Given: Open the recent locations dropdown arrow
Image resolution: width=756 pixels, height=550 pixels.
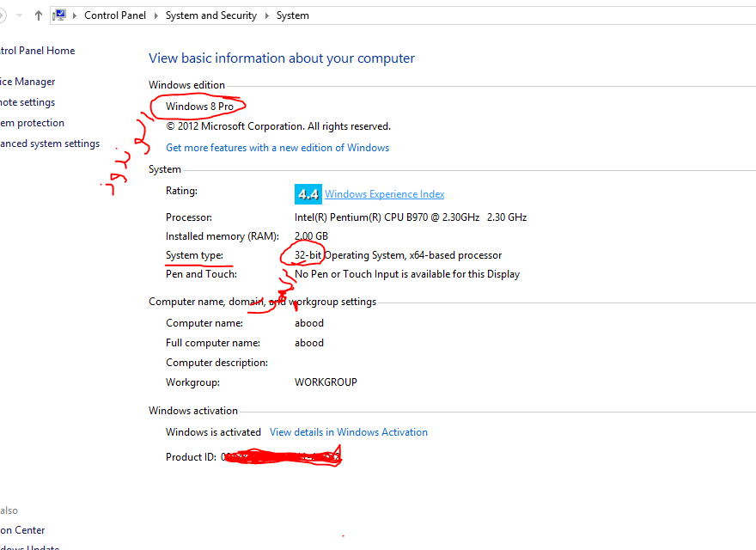Looking at the screenshot, I should pos(19,15).
